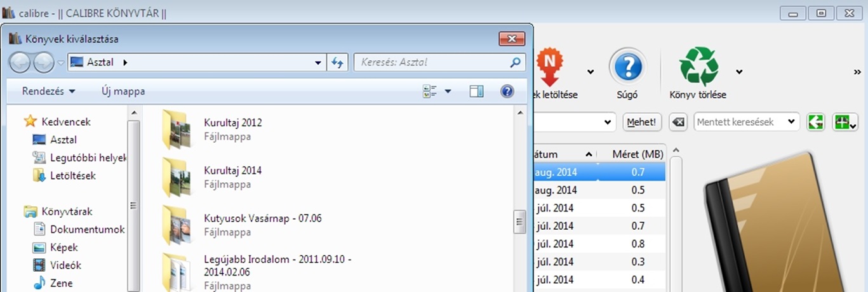Select Zene library
This screenshot has height=292, width=868.
pyautogui.click(x=53, y=283)
